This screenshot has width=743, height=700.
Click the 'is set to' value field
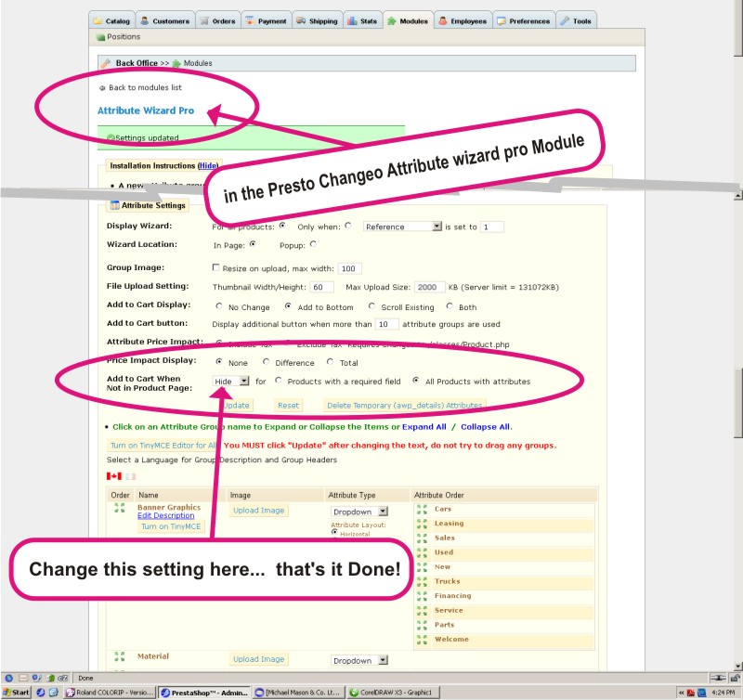(492, 227)
